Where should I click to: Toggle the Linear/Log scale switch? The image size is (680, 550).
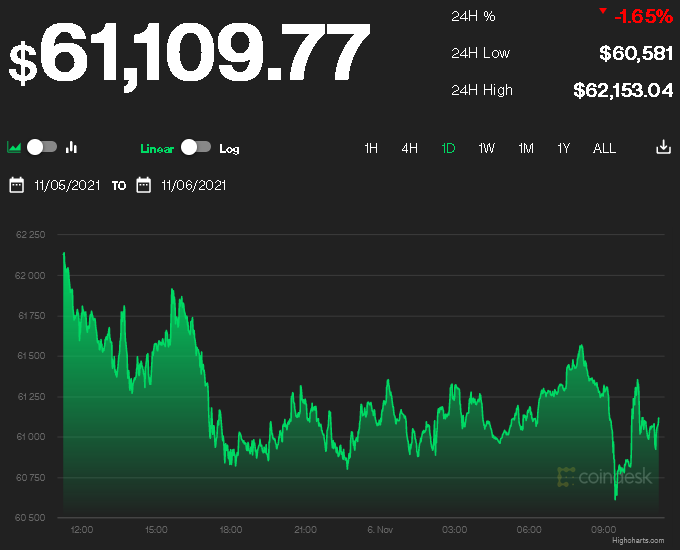click(196, 147)
